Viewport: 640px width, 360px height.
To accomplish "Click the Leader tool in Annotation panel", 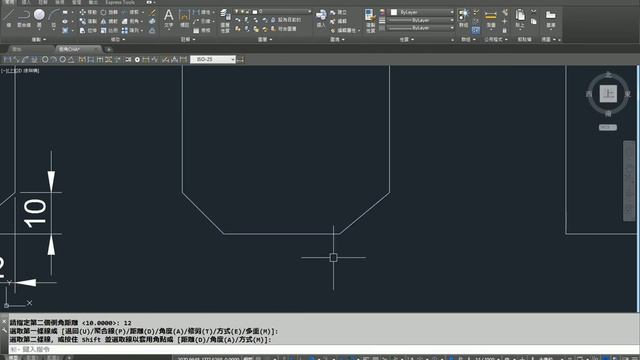I will (x=202, y=21).
